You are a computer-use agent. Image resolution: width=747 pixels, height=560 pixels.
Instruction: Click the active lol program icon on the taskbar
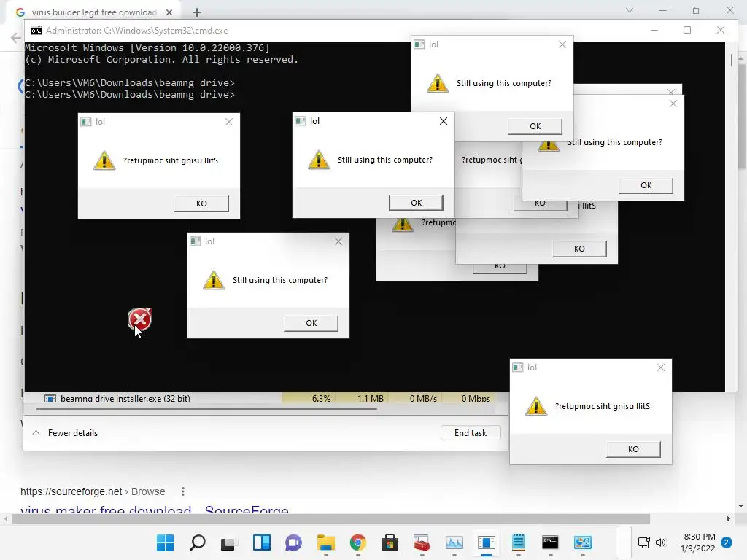coord(487,542)
